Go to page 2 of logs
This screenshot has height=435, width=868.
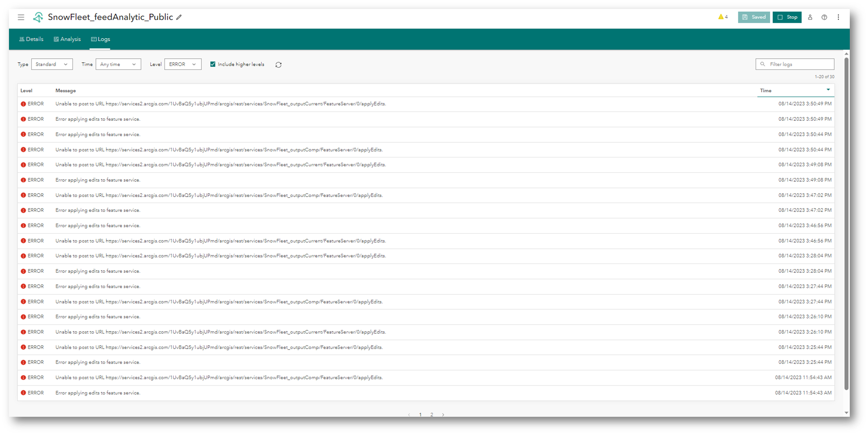pyautogui.click(x=432, y=415)
